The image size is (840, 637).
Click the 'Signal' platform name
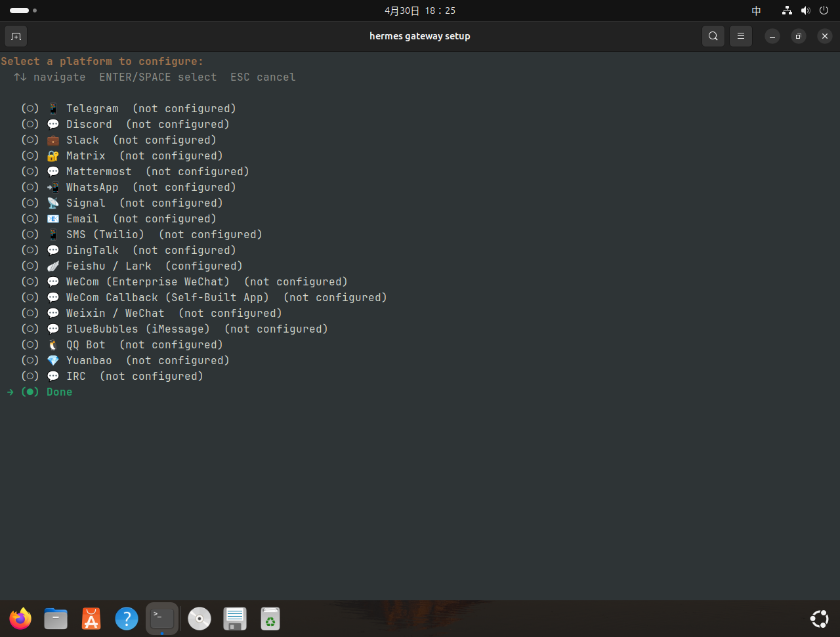(86, 203)
